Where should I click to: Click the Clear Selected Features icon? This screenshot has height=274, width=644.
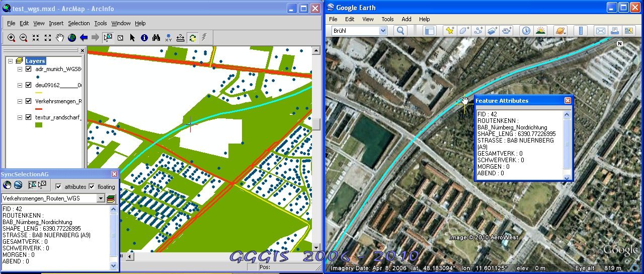[x=120, y=38]
